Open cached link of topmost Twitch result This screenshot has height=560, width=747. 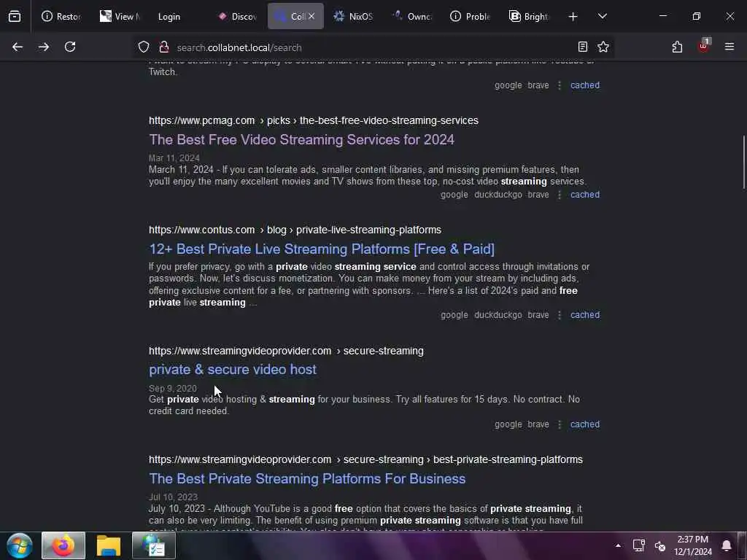coord(585,85)
